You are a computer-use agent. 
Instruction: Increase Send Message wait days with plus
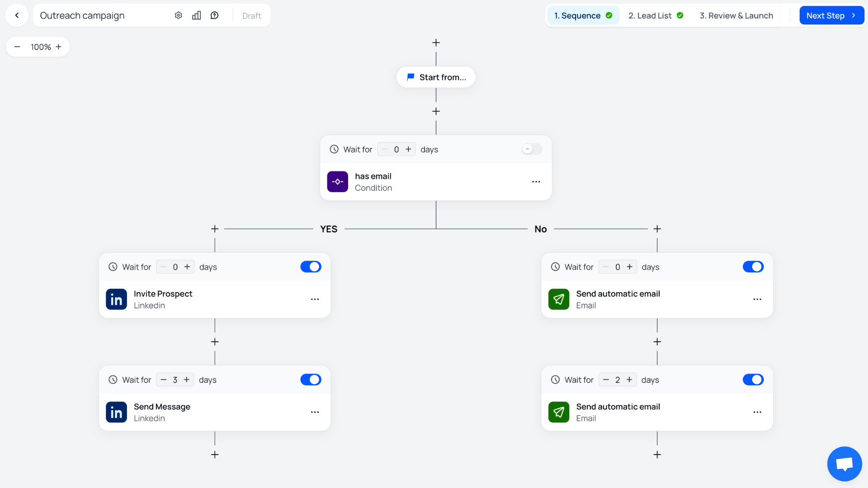click(x=187, y=380)
